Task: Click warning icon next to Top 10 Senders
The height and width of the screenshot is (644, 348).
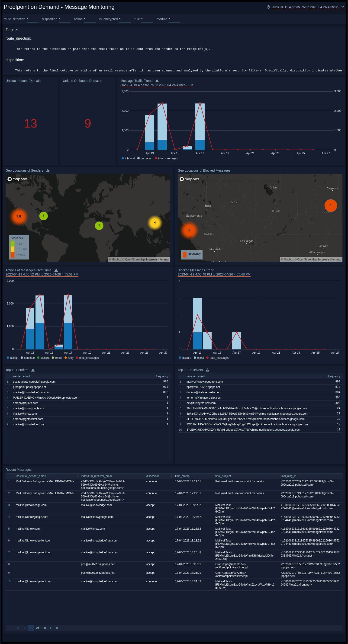Action: click(x=33, y=370)
